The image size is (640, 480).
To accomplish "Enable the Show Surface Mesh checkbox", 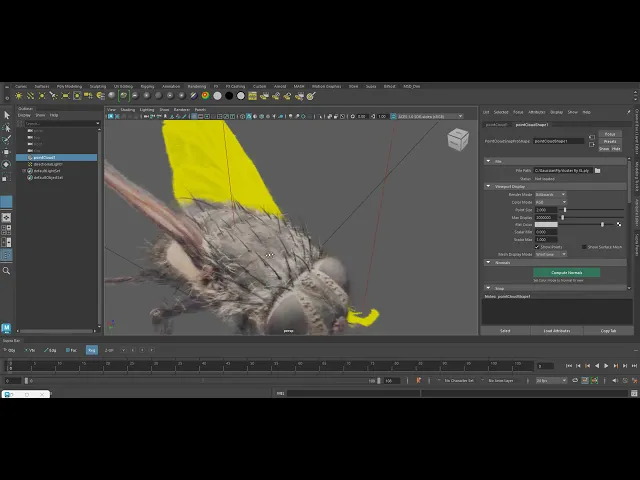I will click(x=584, y=247).
